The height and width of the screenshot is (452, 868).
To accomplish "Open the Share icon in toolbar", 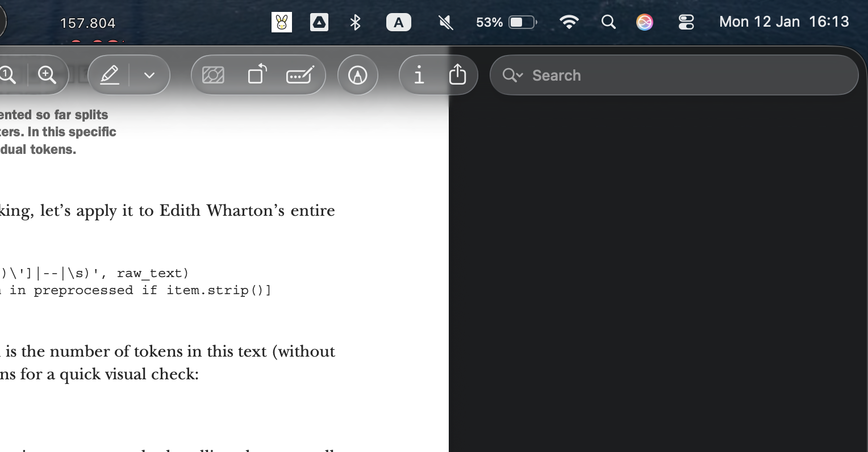I will coord(457,75).
